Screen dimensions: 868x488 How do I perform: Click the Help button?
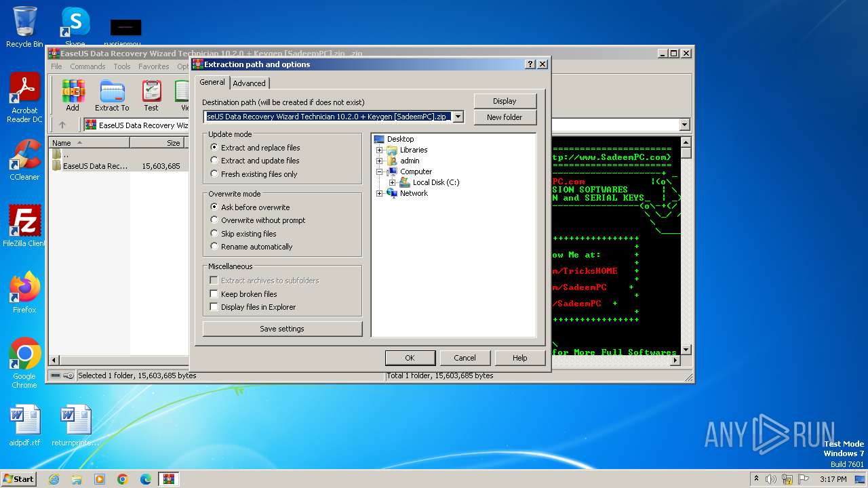click(x=520, y=358)
